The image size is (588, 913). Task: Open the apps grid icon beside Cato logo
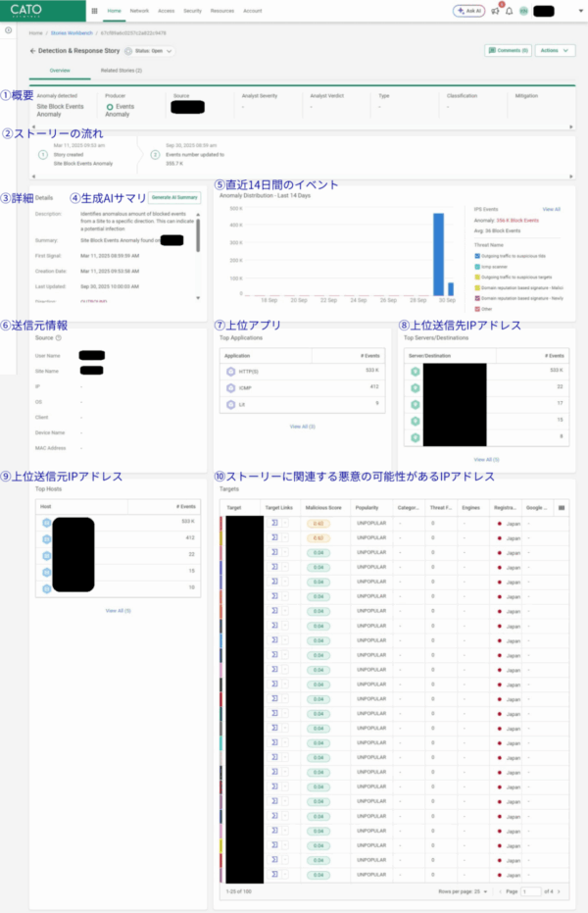[94, 11]
